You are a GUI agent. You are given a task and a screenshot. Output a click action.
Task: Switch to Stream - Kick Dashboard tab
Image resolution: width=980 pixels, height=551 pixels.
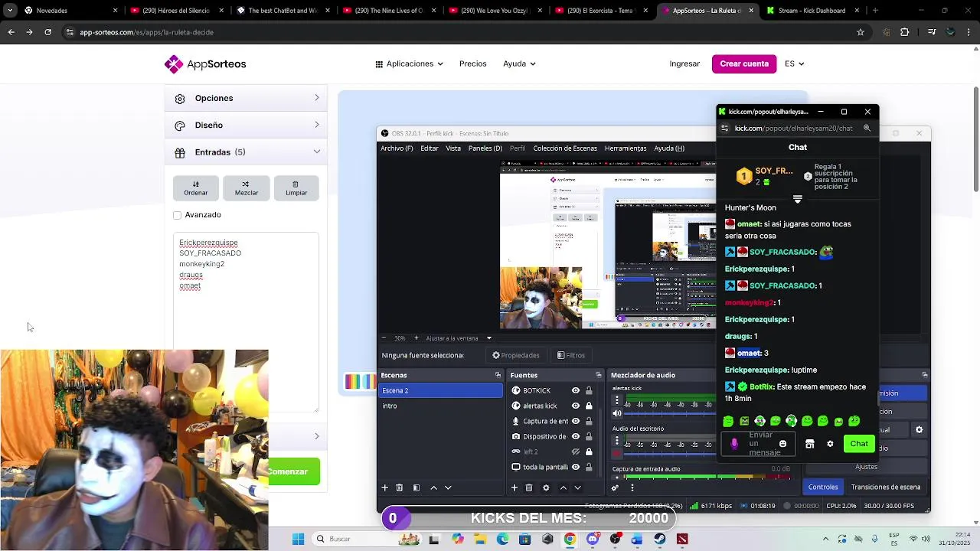(812, 11)
